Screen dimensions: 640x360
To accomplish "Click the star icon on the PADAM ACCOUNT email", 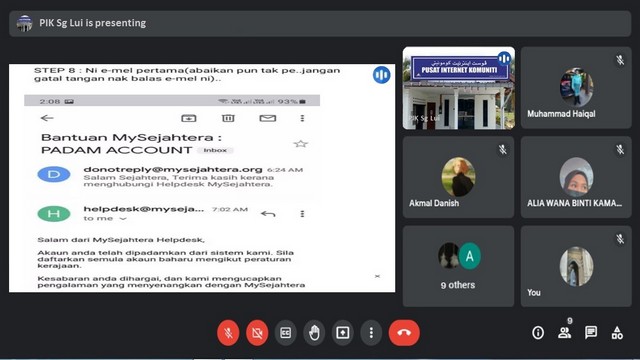I will click(x=301, y=144).
